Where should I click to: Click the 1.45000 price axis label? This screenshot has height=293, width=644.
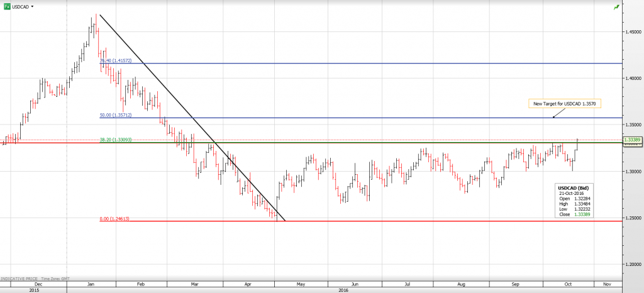[x=632, y=32]
